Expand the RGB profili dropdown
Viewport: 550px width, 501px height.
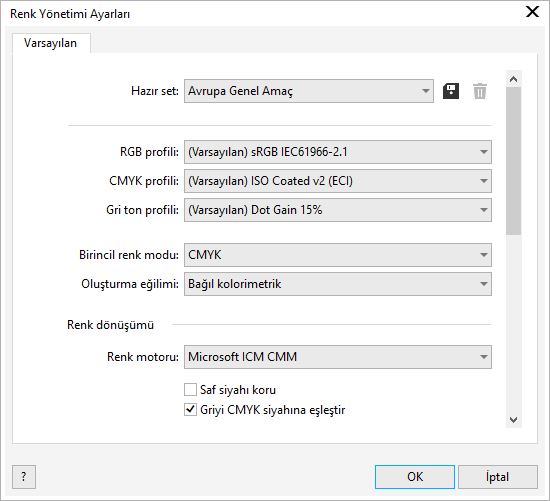click(x=338, y=152)
